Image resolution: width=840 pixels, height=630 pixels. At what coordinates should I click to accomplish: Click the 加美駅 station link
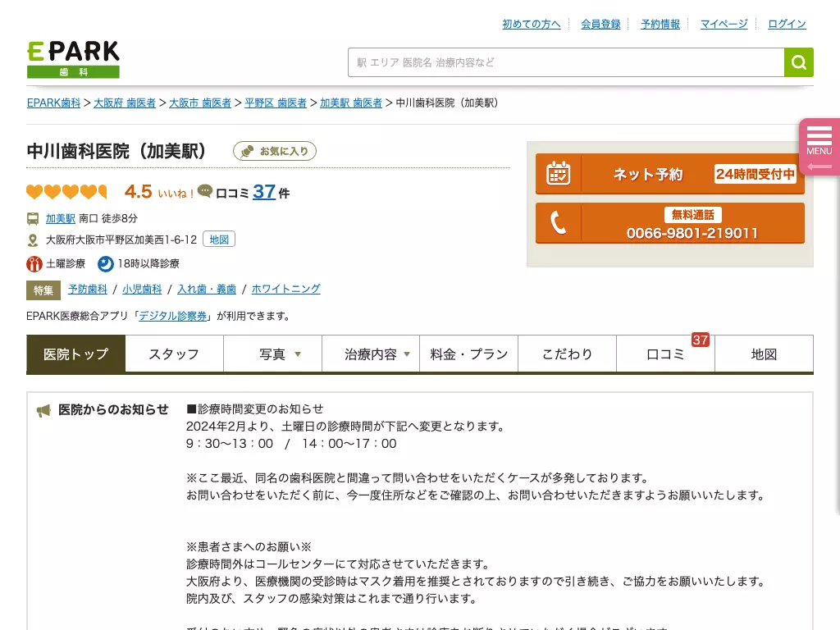[61, 218]
